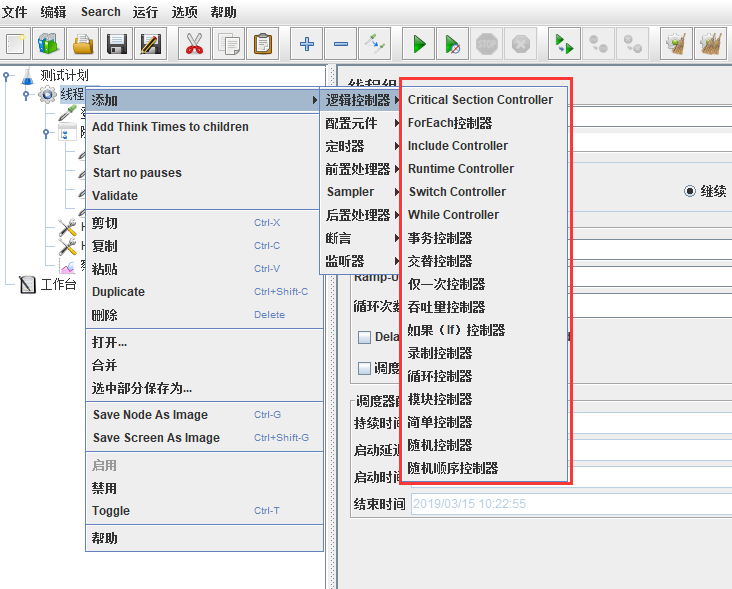Choose While Controller from the submenu
The height and width of the screenshot is (589, 732).
453,215
